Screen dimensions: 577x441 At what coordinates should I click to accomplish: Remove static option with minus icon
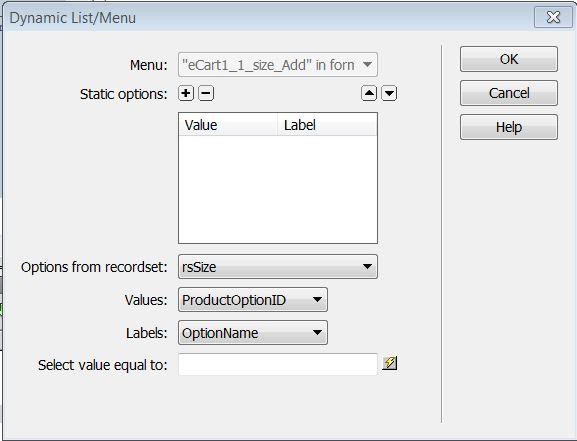point(206,93)
